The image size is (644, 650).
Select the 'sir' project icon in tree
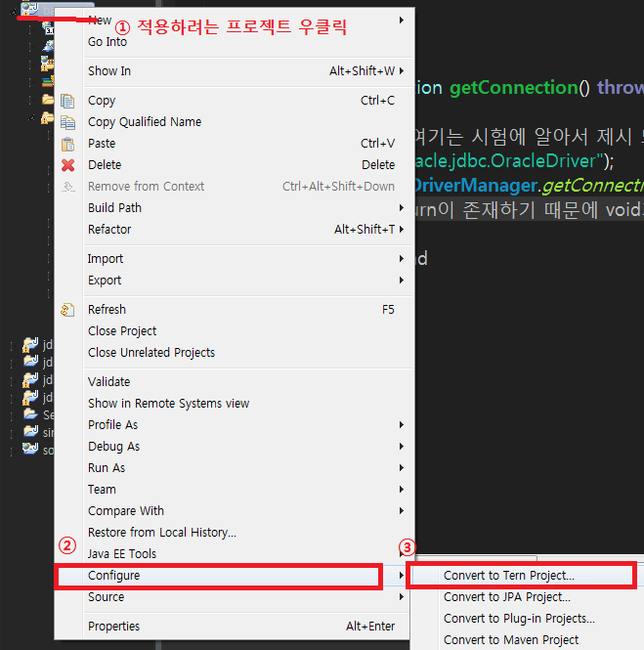tap(30, 431)
